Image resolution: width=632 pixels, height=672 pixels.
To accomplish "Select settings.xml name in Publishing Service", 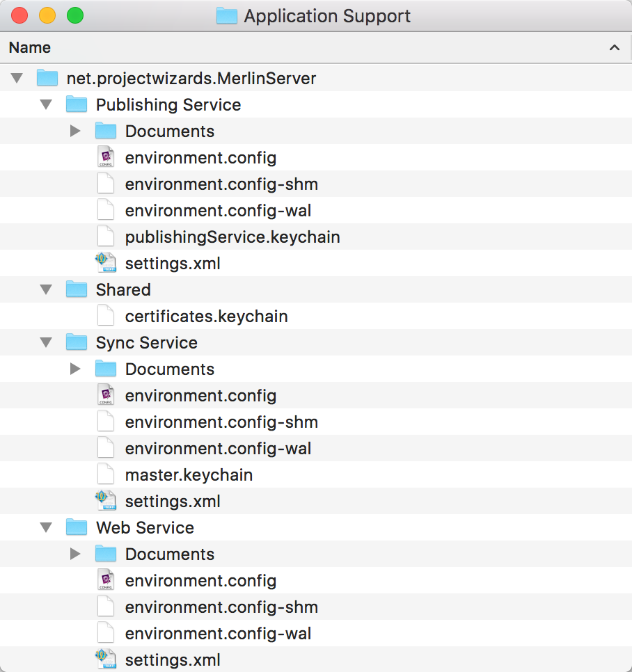I will click(173, 264).
